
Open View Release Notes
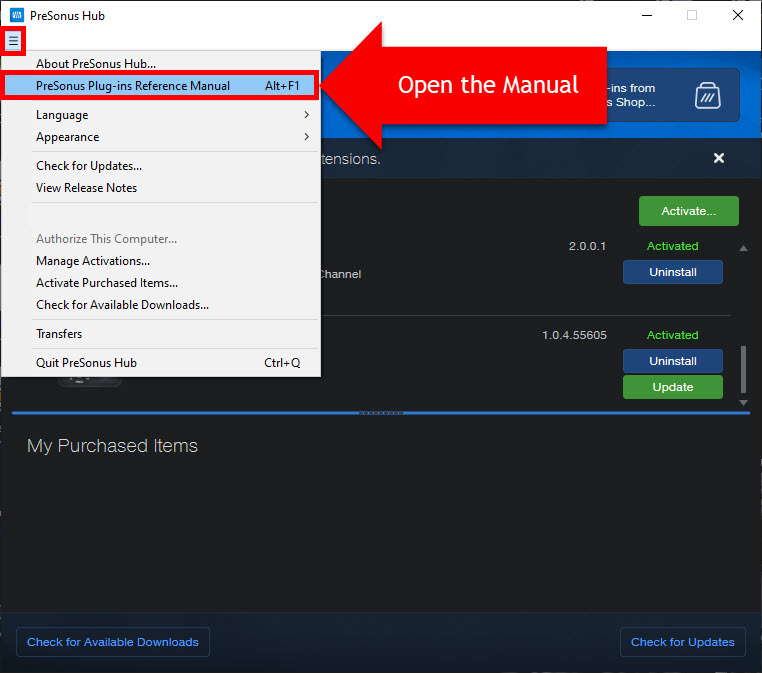click(87, 188)
